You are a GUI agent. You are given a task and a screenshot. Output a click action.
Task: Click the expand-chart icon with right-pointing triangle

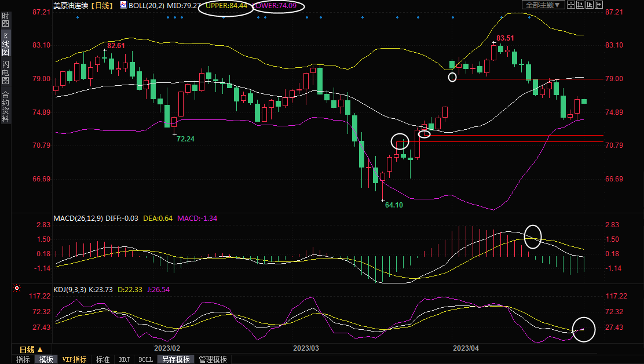point(589,5)
